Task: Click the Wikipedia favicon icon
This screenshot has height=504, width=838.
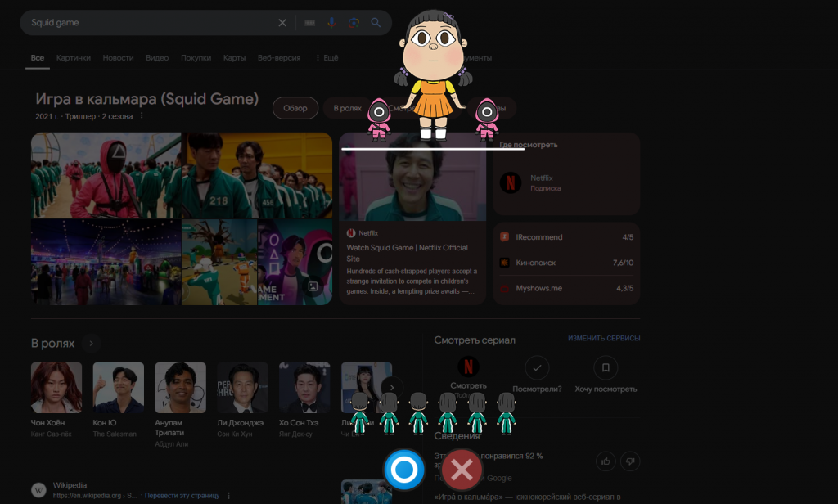Action: point(38,489)
